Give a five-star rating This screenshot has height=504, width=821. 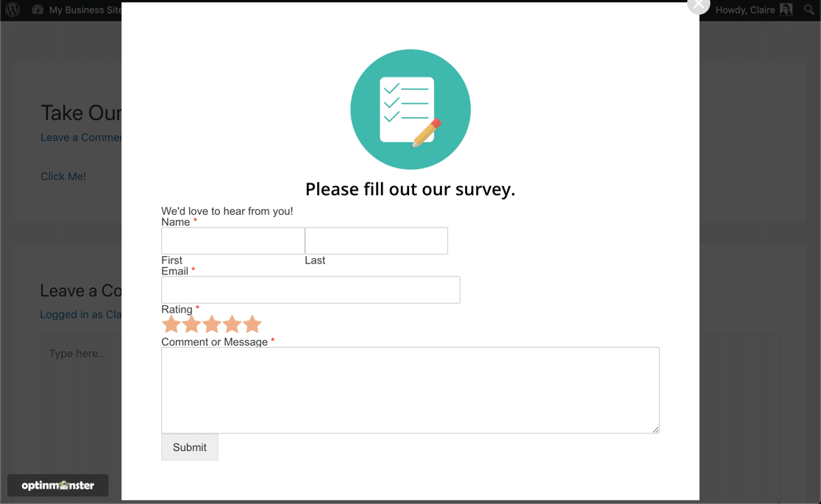pyautogui.click(x=252, y=324)
